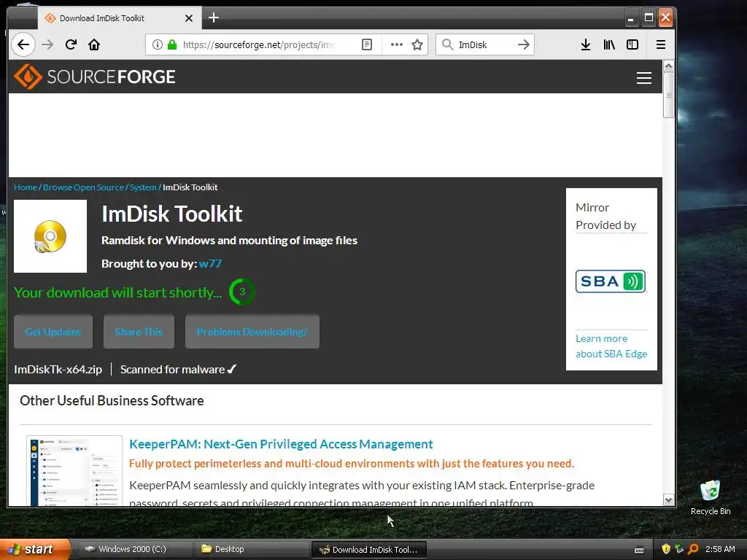The image size is (747, 560).
Task: Click the download countdown circle
Action: point(242,292)
